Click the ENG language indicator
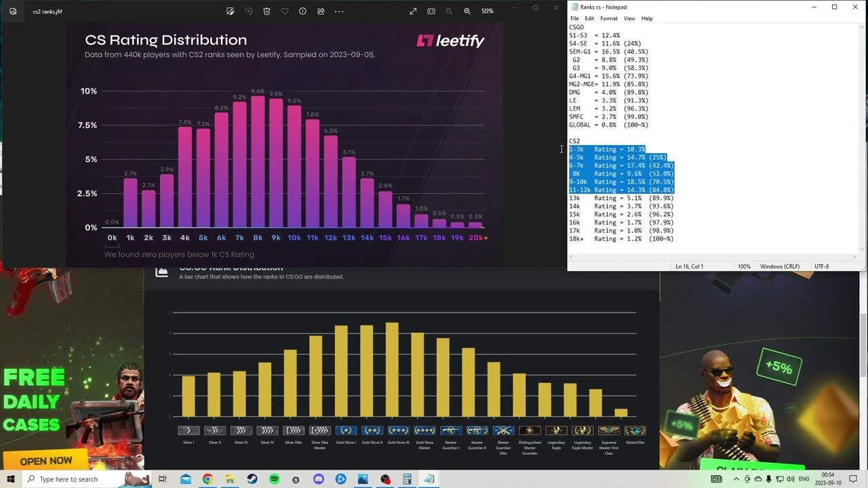Viewport: 868px width, 488px height. pyautogui.click(x=804, y=479)
